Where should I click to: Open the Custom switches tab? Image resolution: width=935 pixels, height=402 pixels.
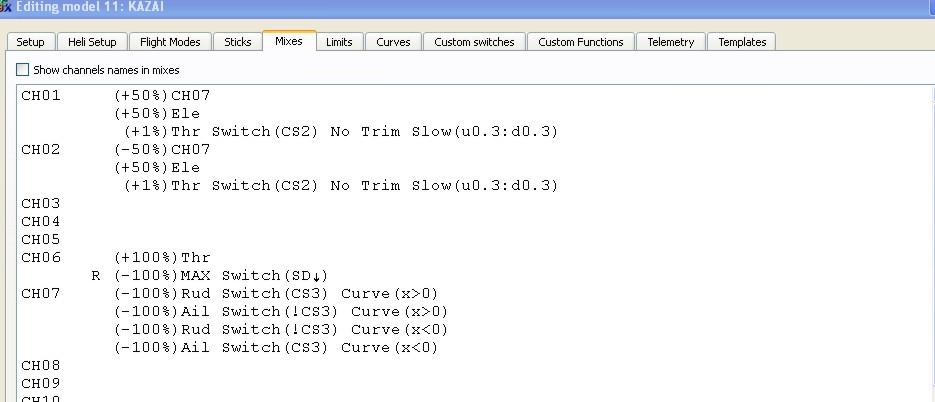(x=474, y=42)
